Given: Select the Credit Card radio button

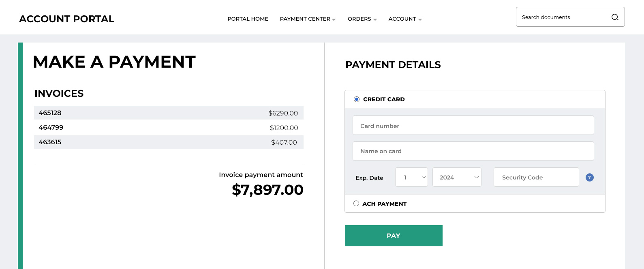Looking at the screenshot, I should (357, 99).
